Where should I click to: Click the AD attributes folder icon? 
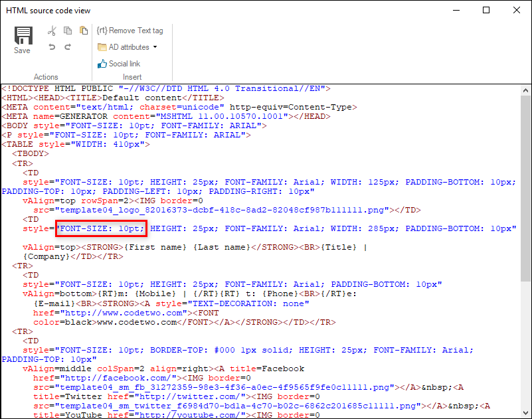[104, 46]
